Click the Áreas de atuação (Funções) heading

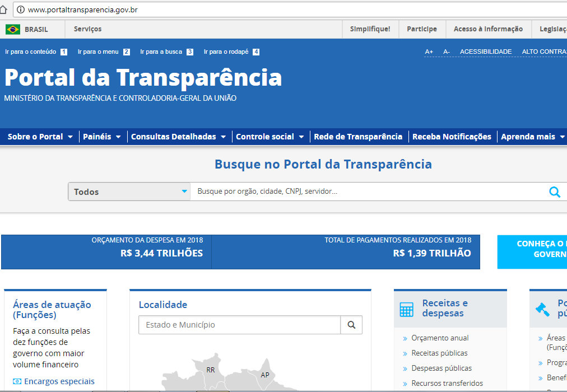click(52, 310)
